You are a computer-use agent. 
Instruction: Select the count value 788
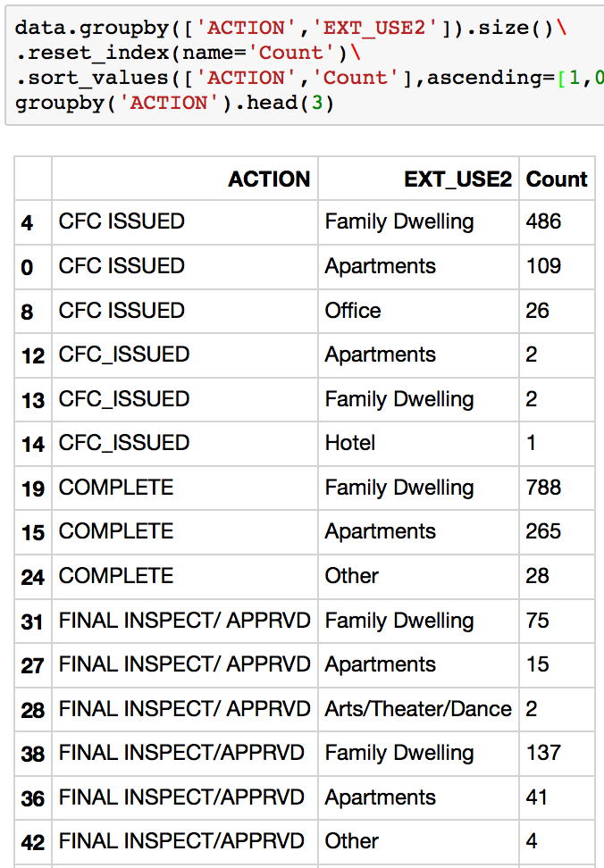[x=543, y=488]
